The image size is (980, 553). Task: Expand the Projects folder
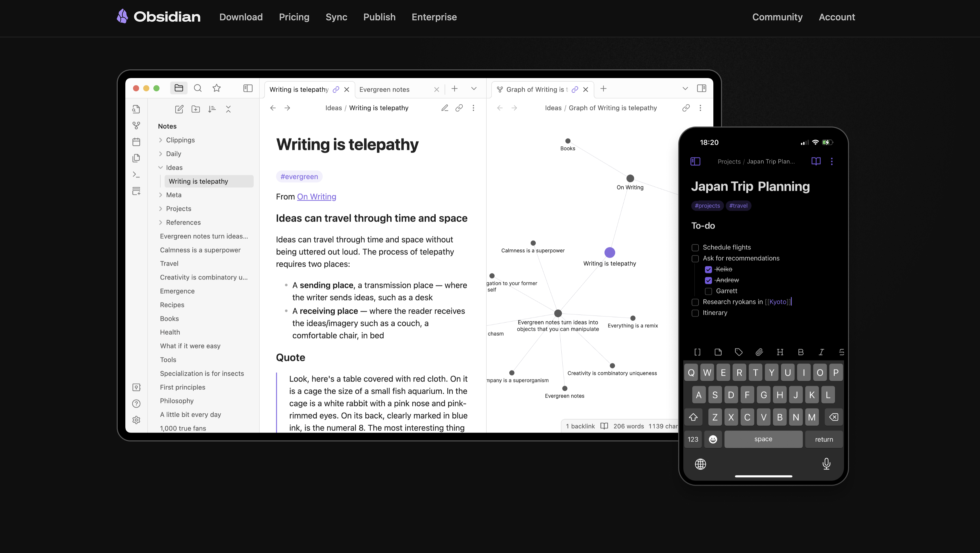click(x=161, y=208)
